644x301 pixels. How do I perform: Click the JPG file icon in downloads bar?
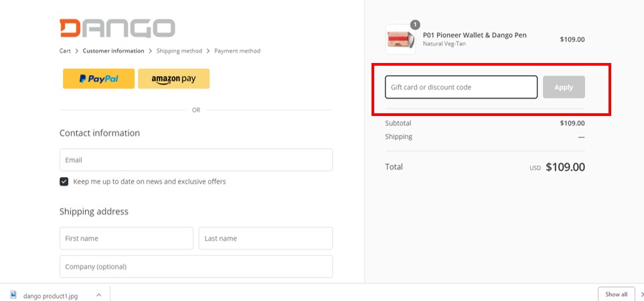[13, 295]
